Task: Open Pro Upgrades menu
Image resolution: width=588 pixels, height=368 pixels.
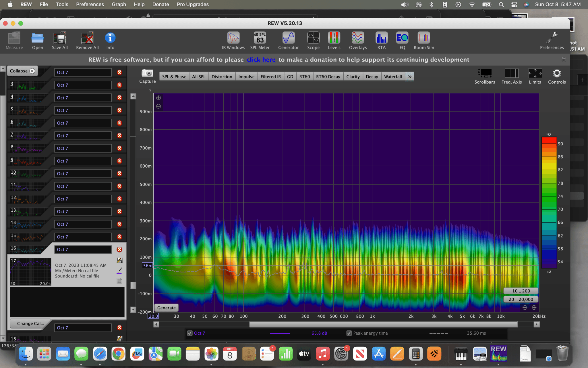Action: click(x=193, y=4)
